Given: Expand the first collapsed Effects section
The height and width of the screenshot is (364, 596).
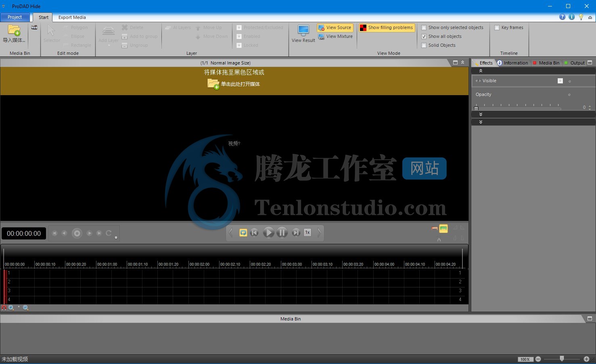Looking at the screenshot, I should point(481,114).
